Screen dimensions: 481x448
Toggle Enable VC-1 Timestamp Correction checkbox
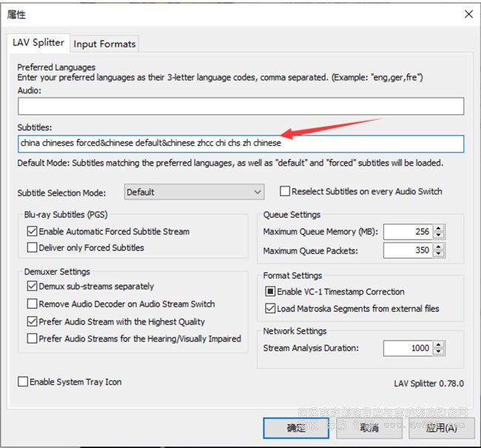click(270, 292)
